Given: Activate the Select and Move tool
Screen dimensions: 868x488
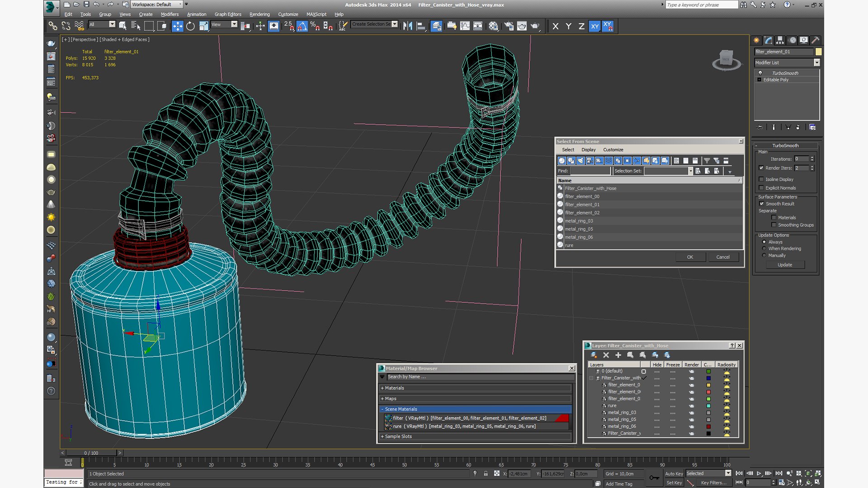Looking at the screenshot, I should click(x=177, y=26).
